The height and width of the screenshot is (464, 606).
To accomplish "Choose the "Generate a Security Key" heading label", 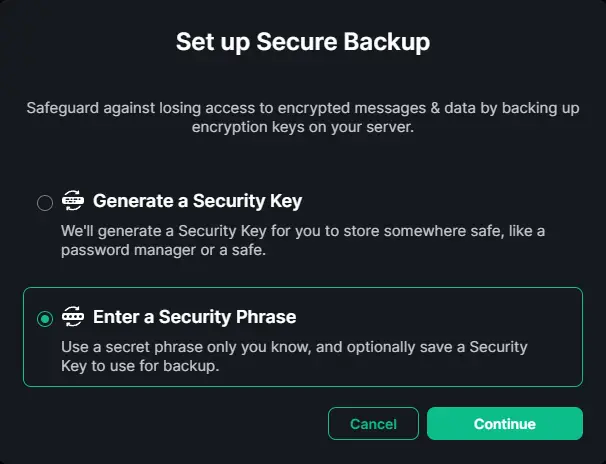I will coord(197,201).
